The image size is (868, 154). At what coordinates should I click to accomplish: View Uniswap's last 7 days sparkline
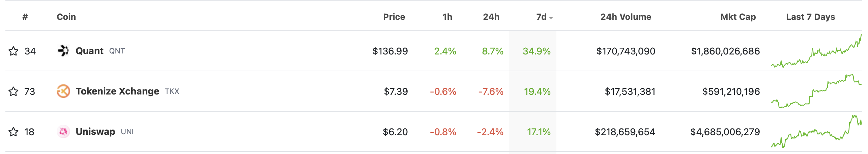(816, 131)
